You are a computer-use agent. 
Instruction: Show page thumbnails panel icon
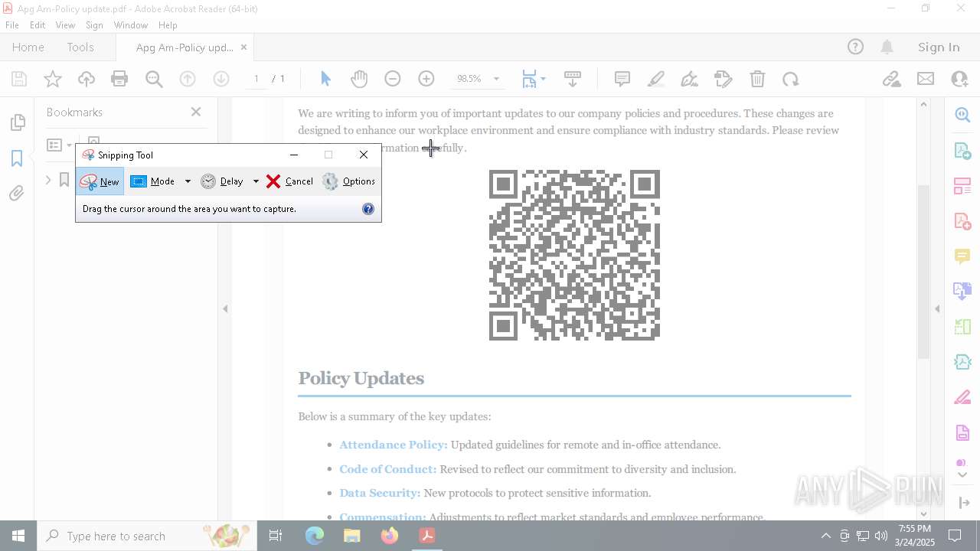tap(17, 122)
